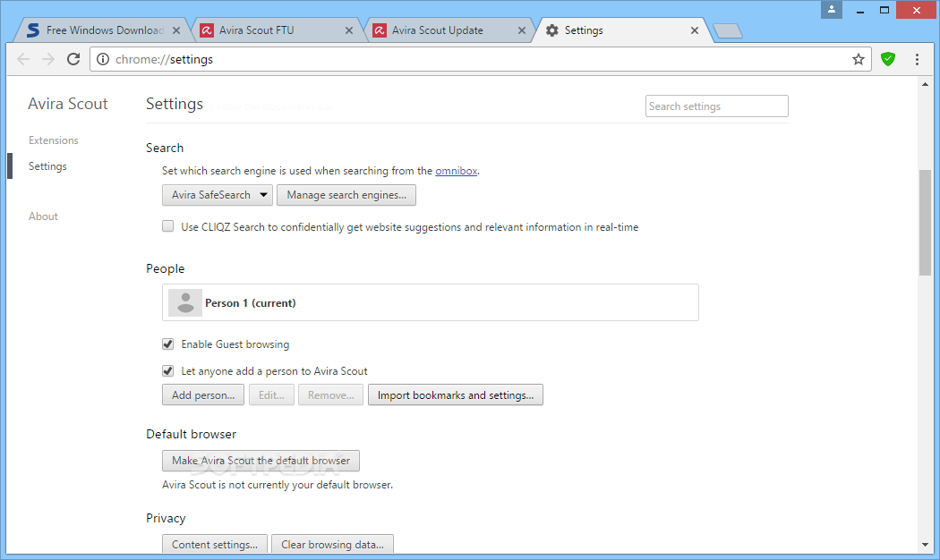Screen dimensions: 940x560
Task: Click the scrollbar up arrow
Action: tap(925, 84)
